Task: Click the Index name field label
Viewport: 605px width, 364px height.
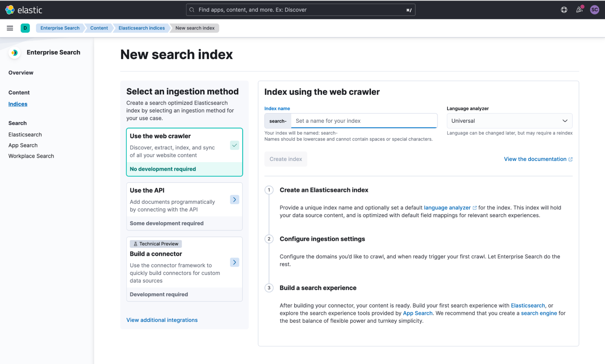Action: (x=277, y=108)
